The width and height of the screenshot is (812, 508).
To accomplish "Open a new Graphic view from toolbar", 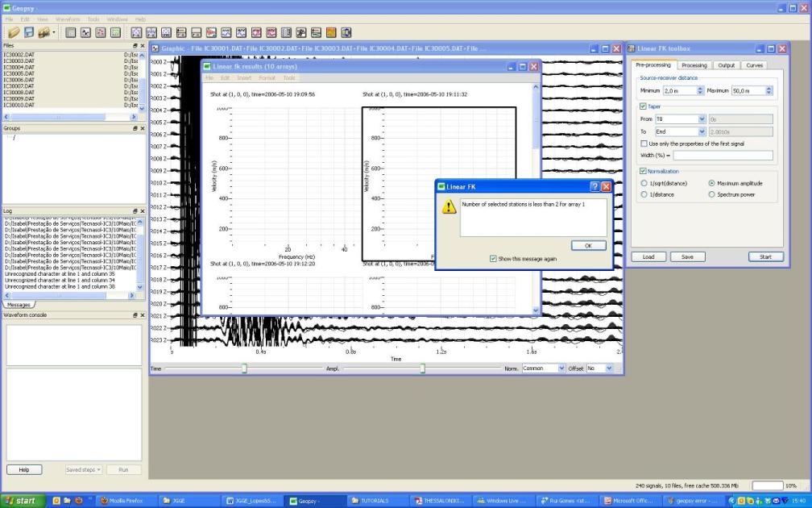I will [x=86, y=33].
